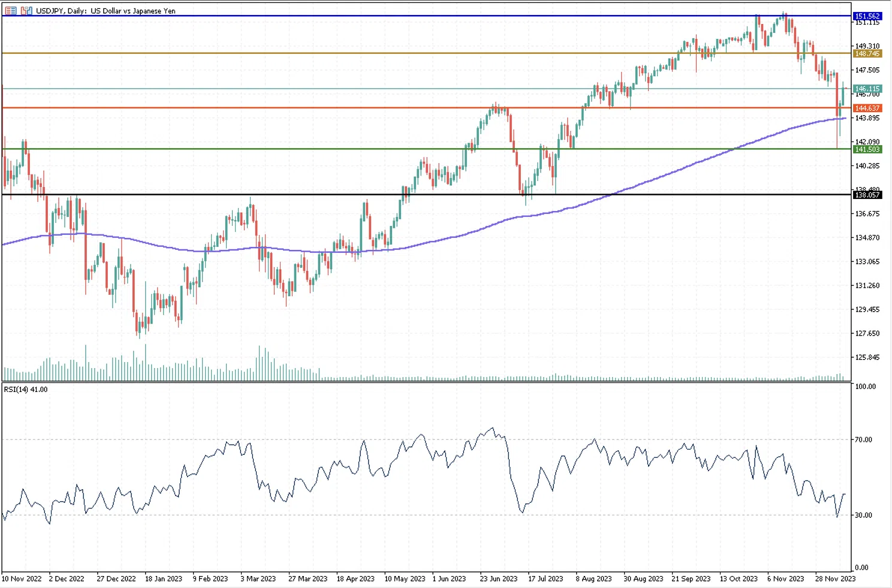892x588 pixels.
Task: Click the Depth of Market icon
Action: (26, 11)
